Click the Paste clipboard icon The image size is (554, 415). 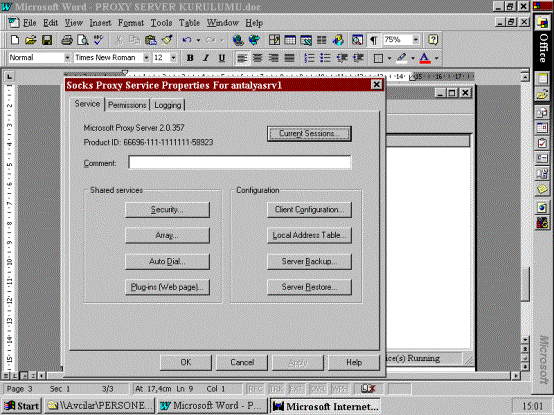[x=151, y=40]
